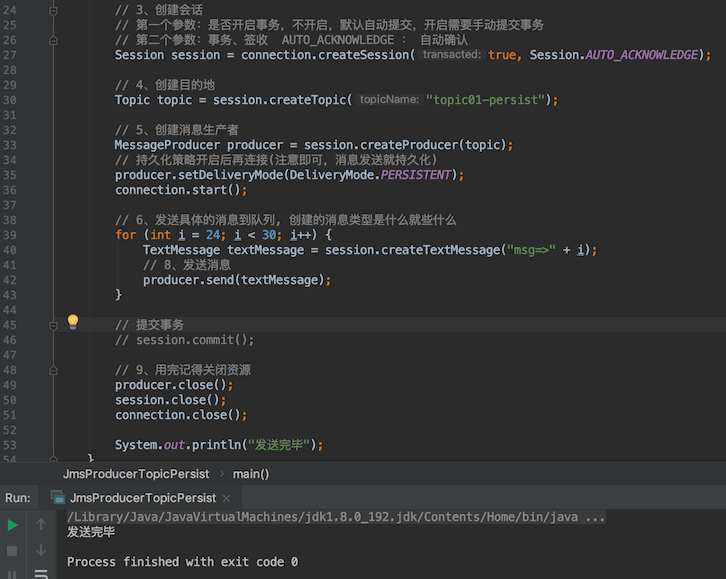Rerun JmsProducerTopicPersist with green play icon
Viewport: 726px width, 579px height.
click(13, 525)
